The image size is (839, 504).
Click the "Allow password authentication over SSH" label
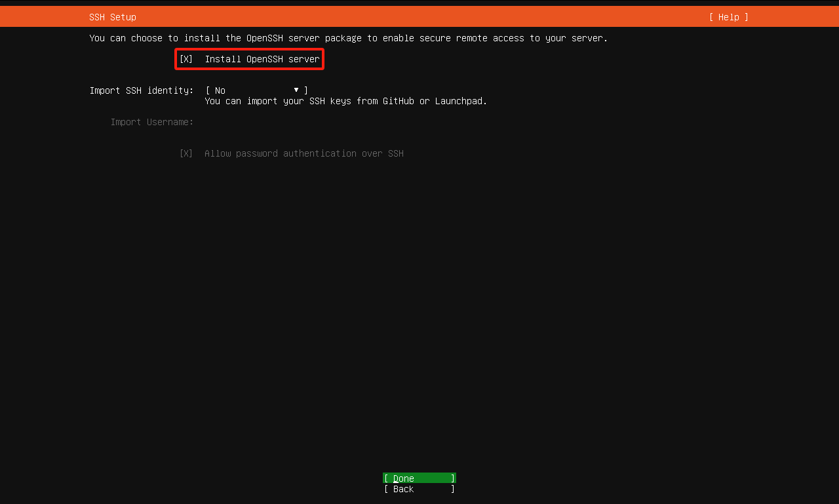pos(304,153)
